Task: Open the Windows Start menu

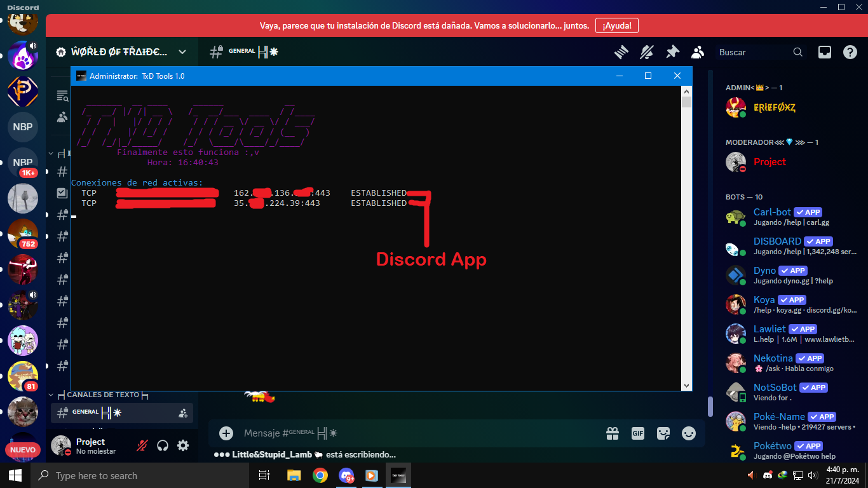Action: point(15,475)
